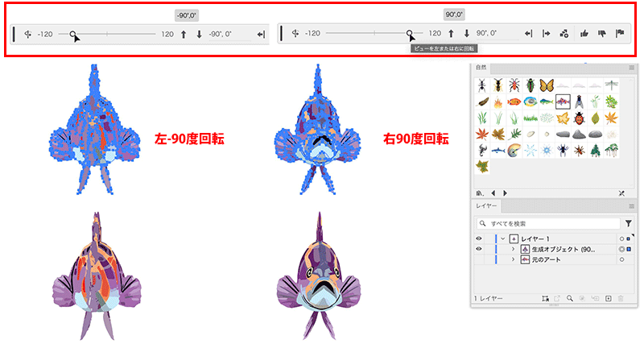Click the すべてを検索 layer search field
The image size is (644, 344).
coord(547,223)
